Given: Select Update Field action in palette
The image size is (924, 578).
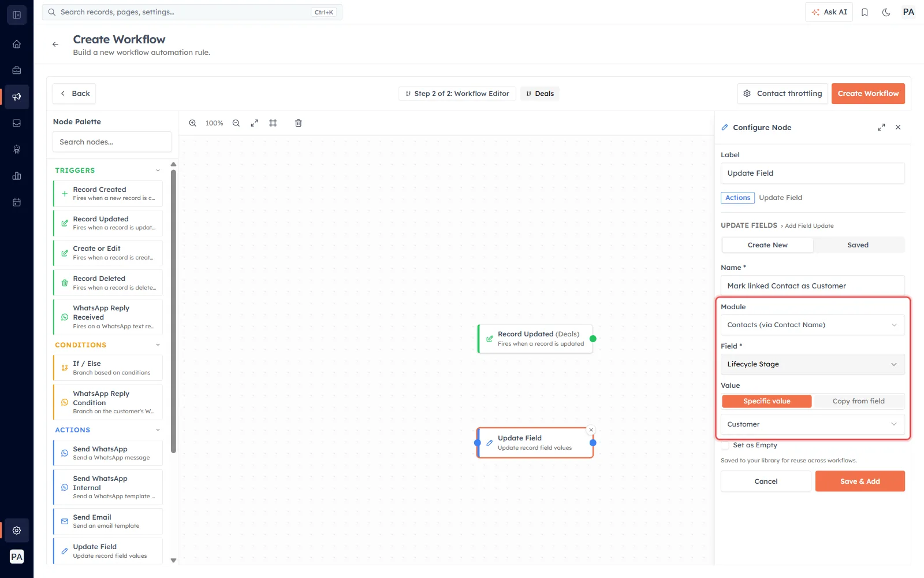Looking at the screenshot, I should click(x=108, y=551).
